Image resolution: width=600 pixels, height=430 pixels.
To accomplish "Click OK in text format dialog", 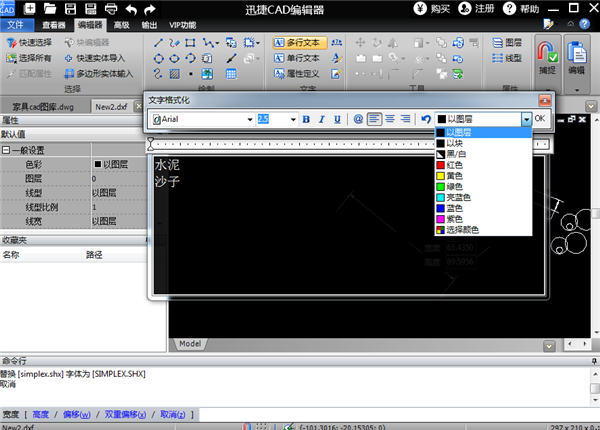I will pos(540,118).
